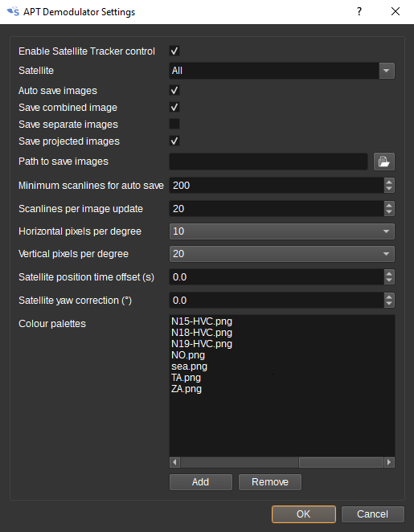Click the Path to save images field
Image resolution: width=414 pixels, height=532 pixels.
pos(268,162)
